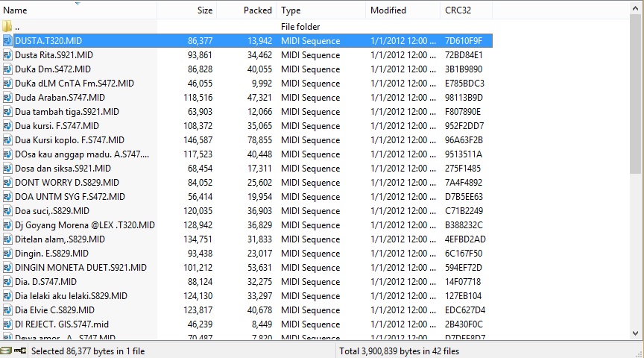Screen dimensions: 644x358
Task: Click CRC32 value 14F07718
Action: (463, 281)
